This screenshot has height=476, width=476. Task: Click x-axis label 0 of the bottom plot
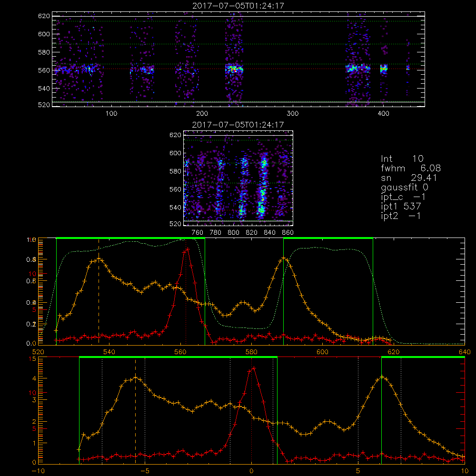pos(251,471)
